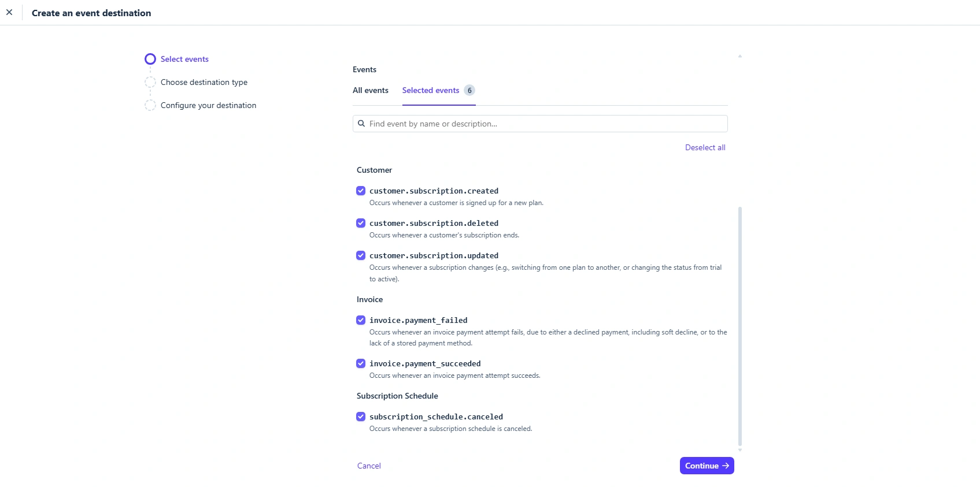
Task: Uncheck customer.subscription.created event
Action: tap(361, 191)
